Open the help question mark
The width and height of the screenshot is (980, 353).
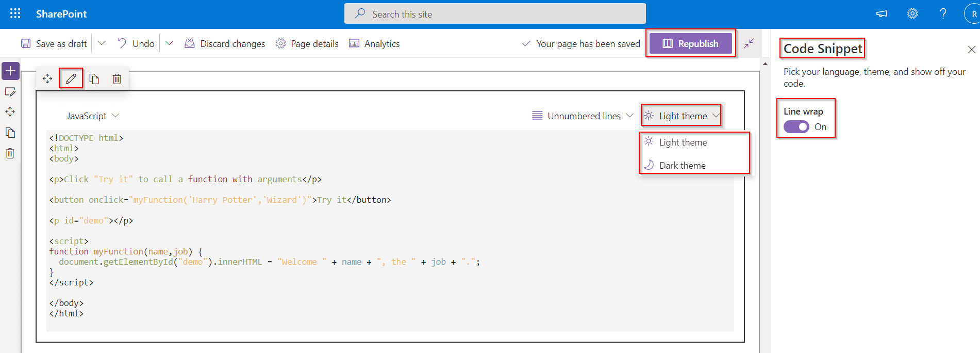[x=943, y=14]
